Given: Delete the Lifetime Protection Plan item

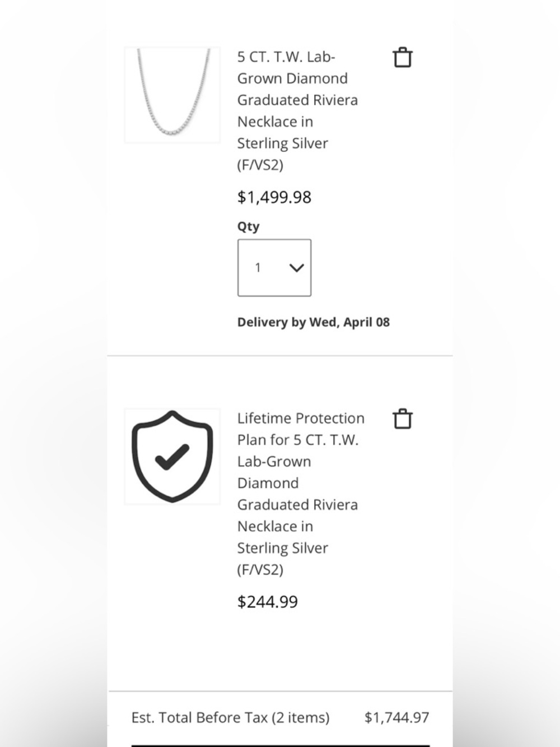Looking at the screenshot, I should [x=402, y=419].
